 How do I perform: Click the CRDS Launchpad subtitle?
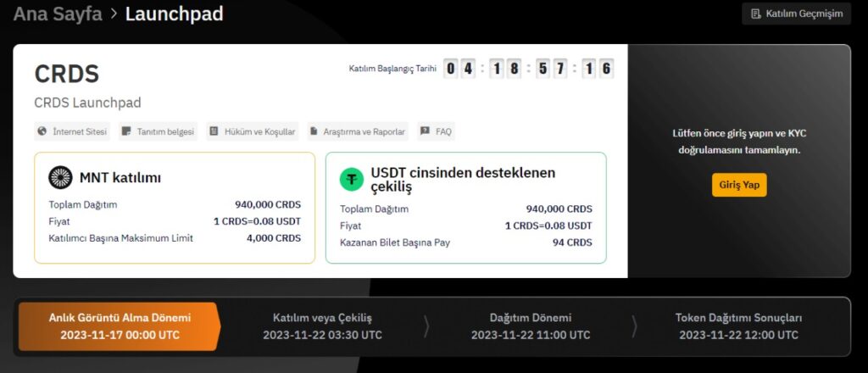(x=87, y=103)
